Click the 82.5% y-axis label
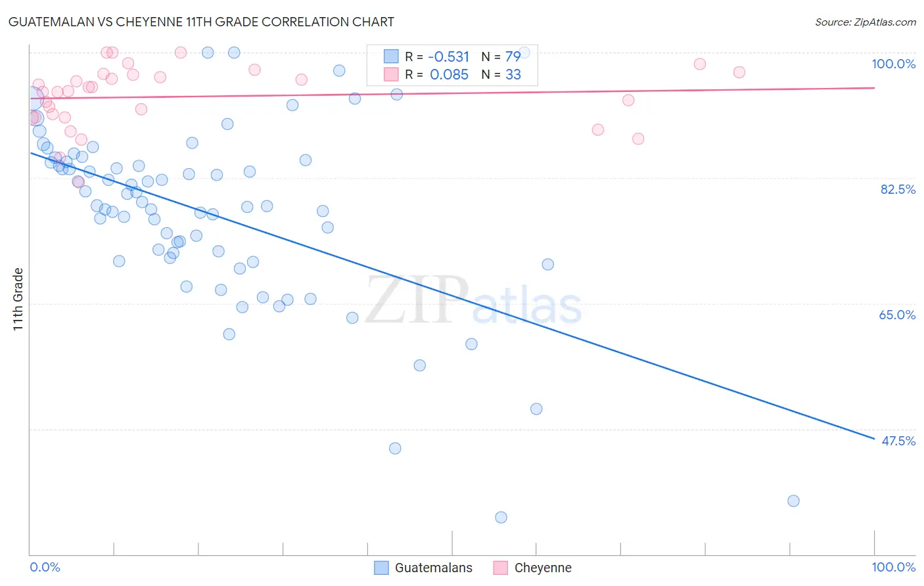Image resolution: width=924 pixels, height=586 pixels. [898, 189]
